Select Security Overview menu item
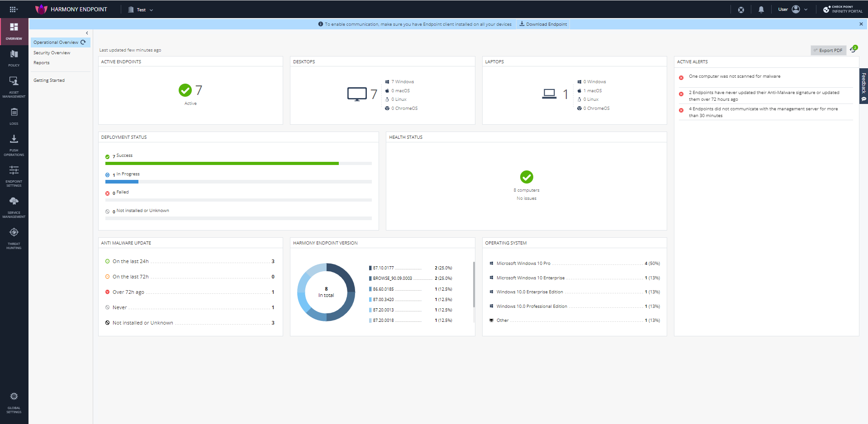 point(52,53)
